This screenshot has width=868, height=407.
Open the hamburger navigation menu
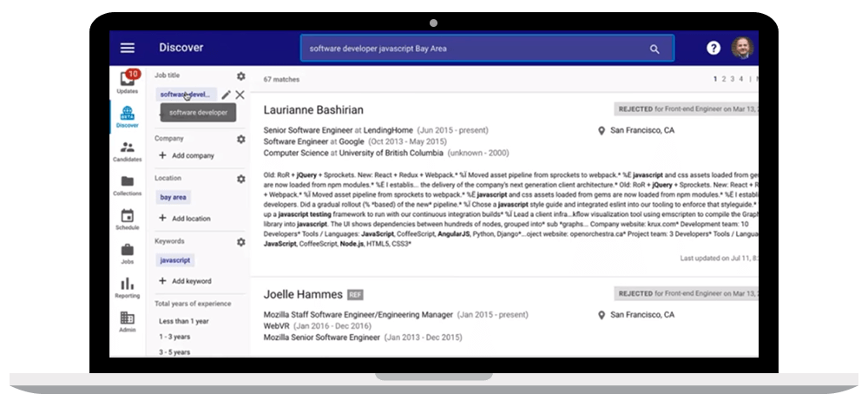(128, 49)
